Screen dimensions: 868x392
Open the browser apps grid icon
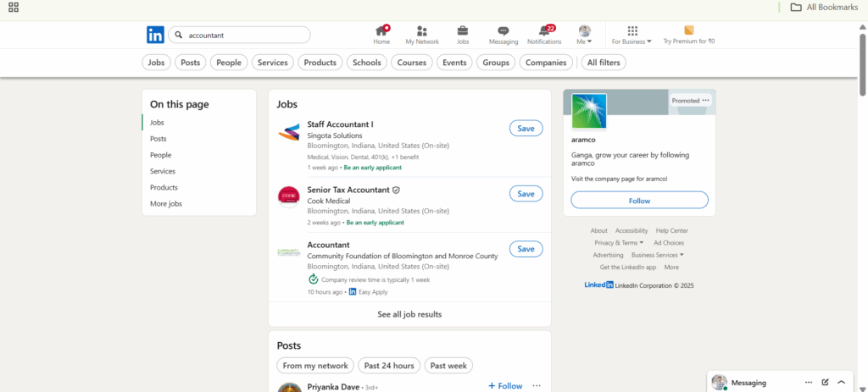(14, 8)
